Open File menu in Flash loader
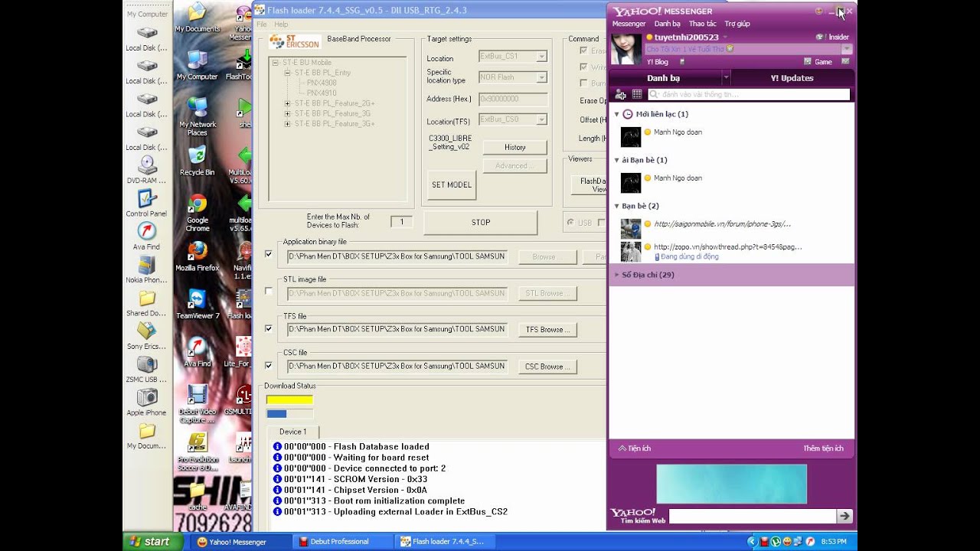The width and height of the screenshot is (980, 551). (x=261, y=24)
